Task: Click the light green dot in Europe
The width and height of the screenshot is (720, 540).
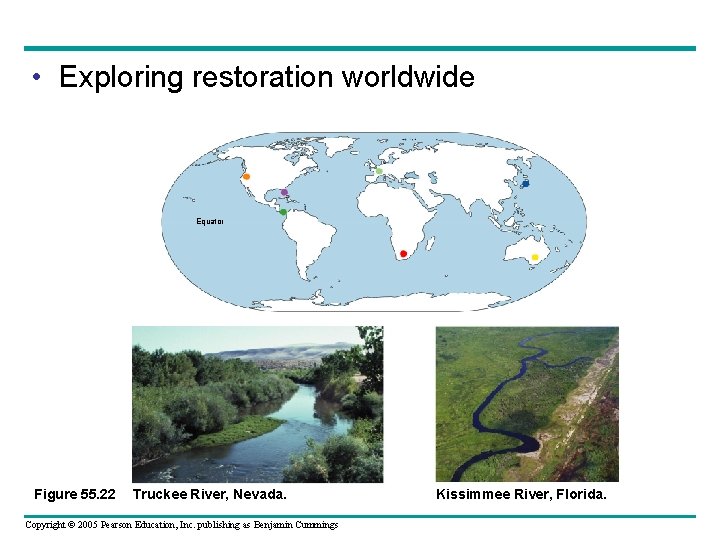Action: pyautogui.click(x=379, y=171)
